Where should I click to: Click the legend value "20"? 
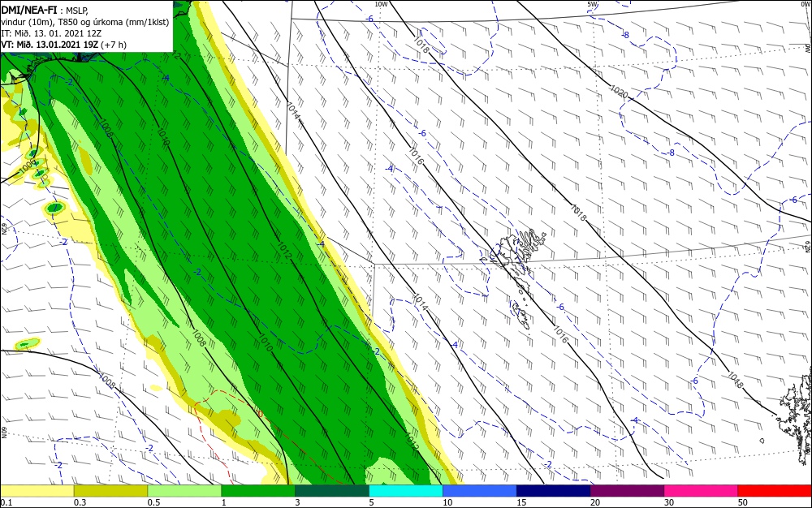[x=595, y=503]
